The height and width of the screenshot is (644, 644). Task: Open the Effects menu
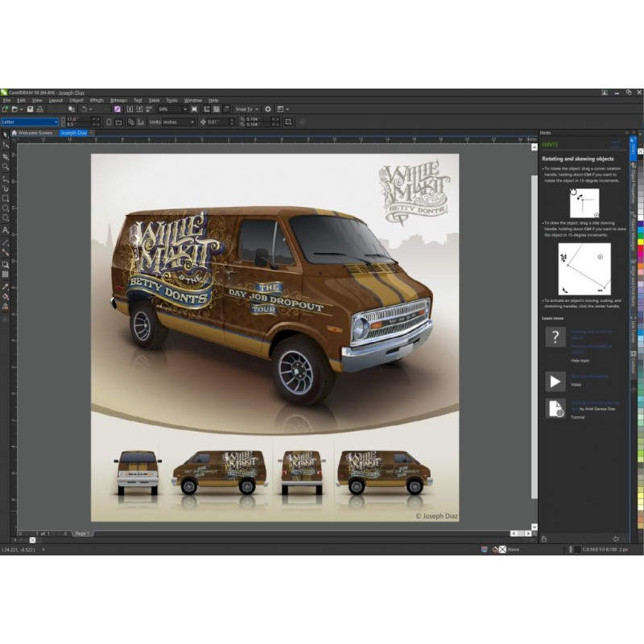(x=97, y=100)
